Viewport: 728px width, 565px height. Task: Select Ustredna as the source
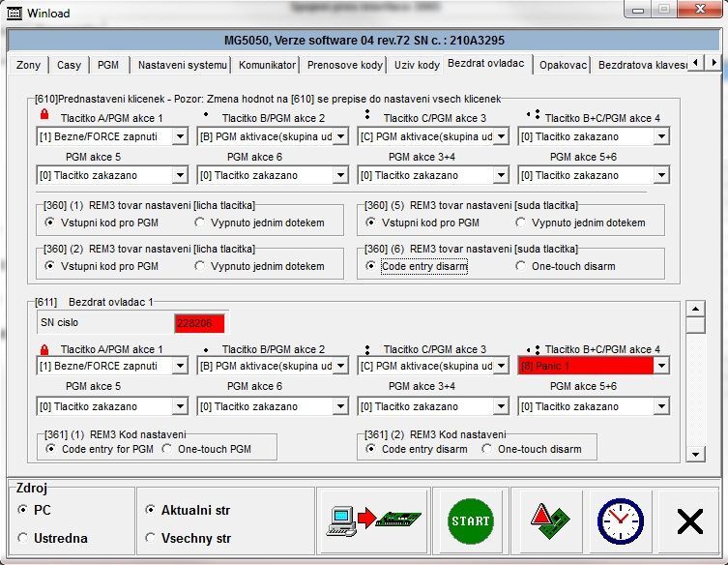24,538
